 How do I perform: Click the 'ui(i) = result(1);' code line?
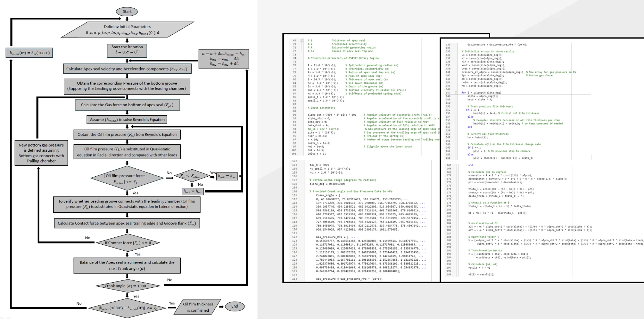pyautogui.click(x=481, y=275)
